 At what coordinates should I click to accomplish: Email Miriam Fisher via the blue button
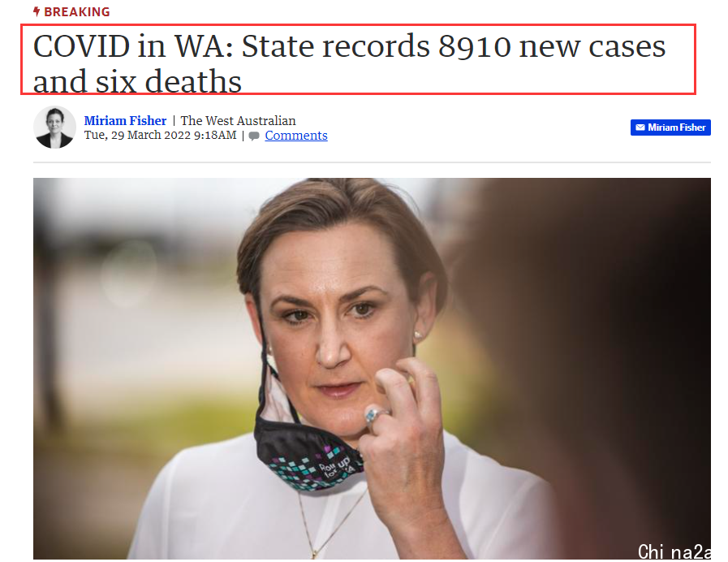tap(670, 128)
